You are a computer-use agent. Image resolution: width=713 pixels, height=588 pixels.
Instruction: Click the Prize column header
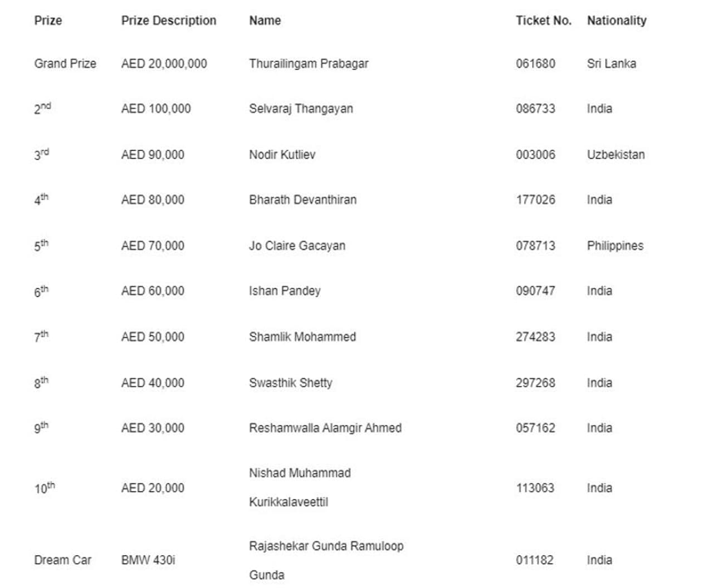(x=48, y=21)
